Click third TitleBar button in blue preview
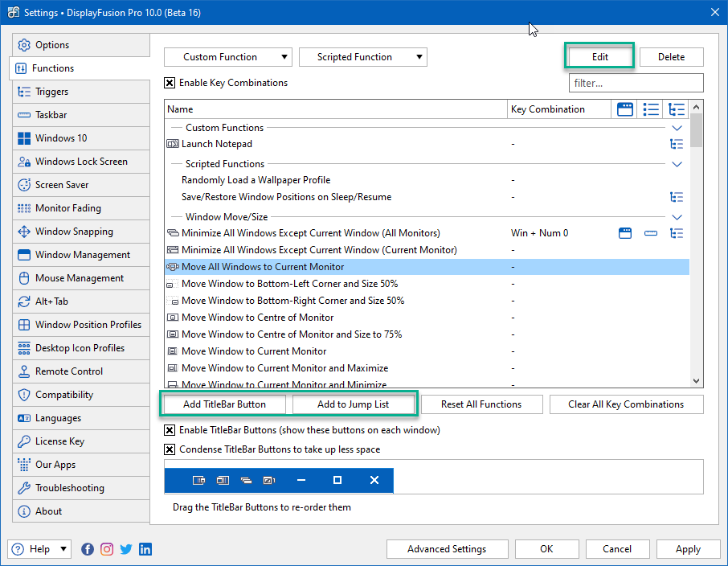The height and width of the screenshot is (566, 728). pyautogui.click(x=246, y=480)
